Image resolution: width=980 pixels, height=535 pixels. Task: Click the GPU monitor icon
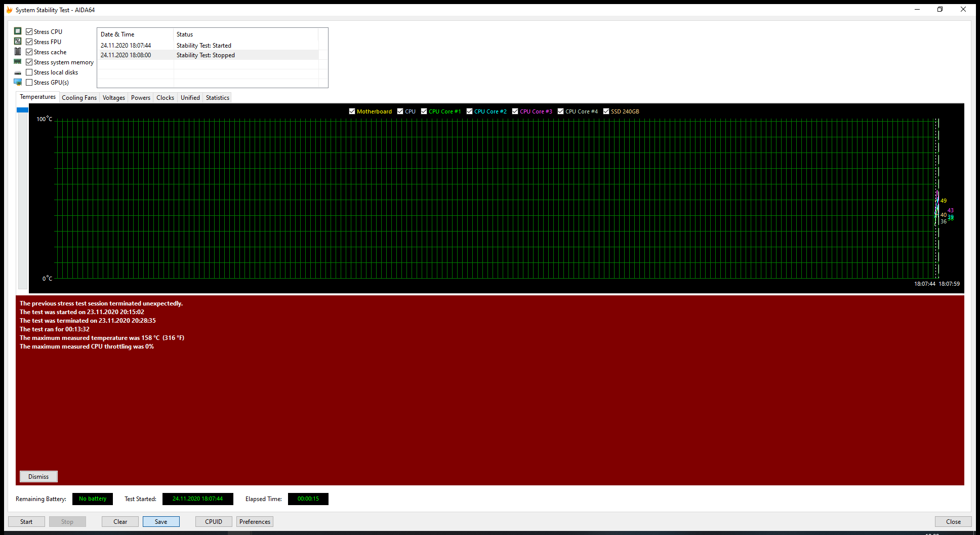(x=18, y=82)
